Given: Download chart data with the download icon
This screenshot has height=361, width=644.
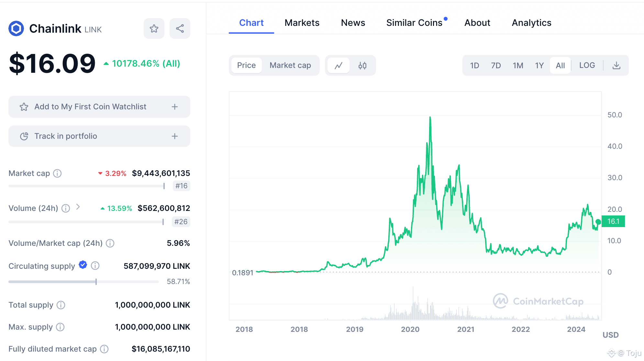Looking at the screenshot, I should click(x=616, y=66).
